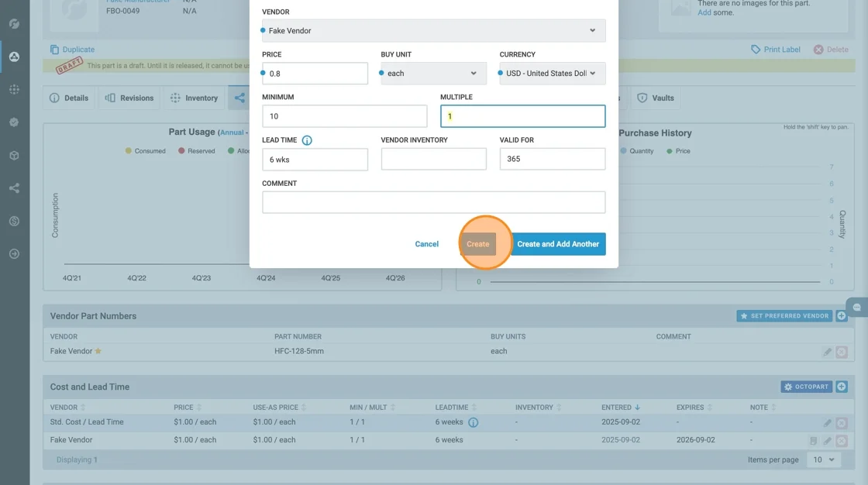Open the share icon in left sidebar
The width and height of the screenshot is (868, 485).
pyautogui.click(x=14, y=188)
